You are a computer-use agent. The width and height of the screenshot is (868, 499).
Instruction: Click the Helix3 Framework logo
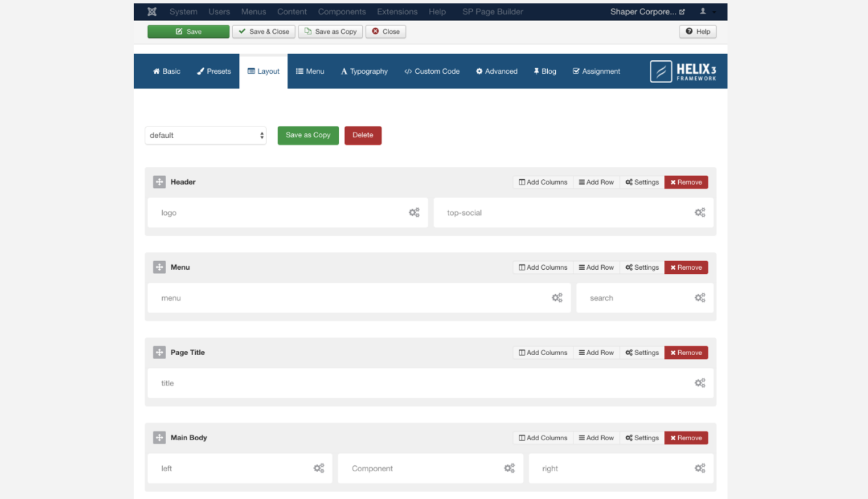pos(683,71)
